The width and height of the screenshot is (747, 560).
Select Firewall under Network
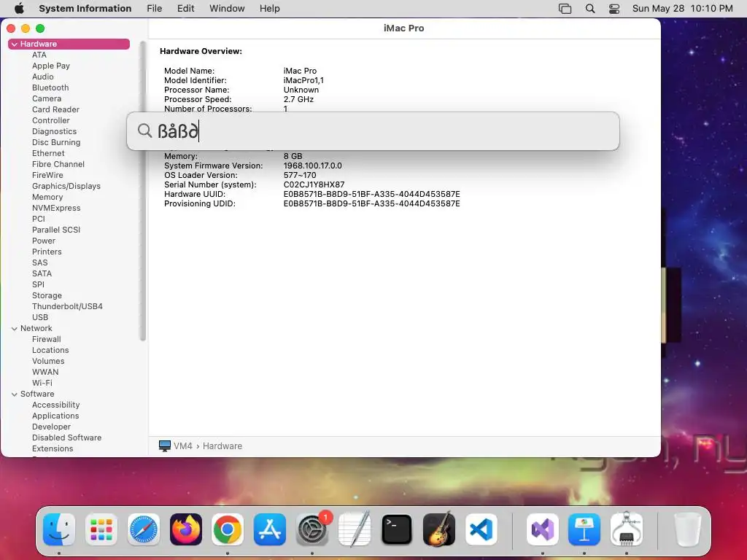pyautogui.click(x=46, y=340)
